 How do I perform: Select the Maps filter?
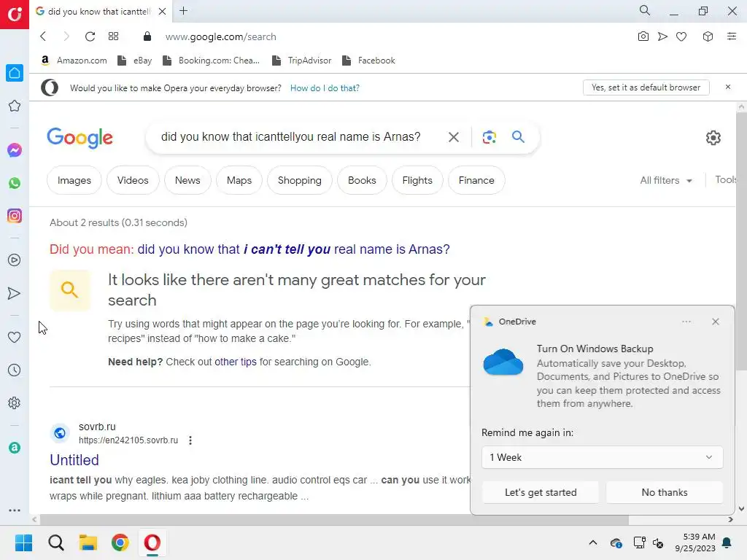(x=239, y=181)
